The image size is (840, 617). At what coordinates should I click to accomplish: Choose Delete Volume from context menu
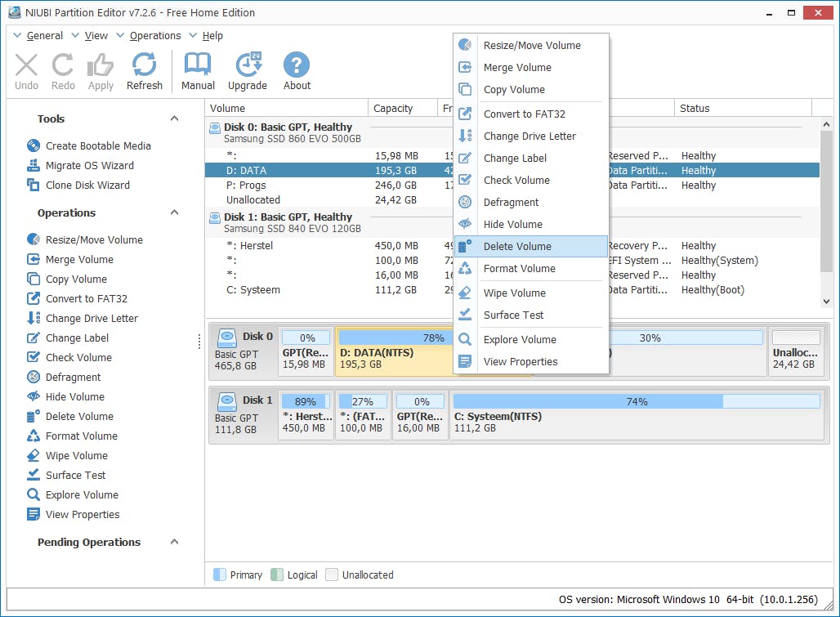pyautogui.click(x=517, y=246)
